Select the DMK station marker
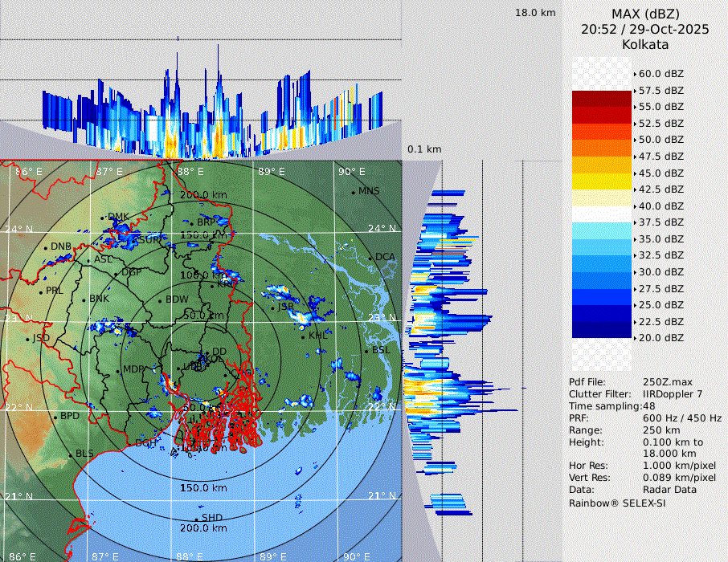The width and height of the screenshot is (728, 562). pos(102,218)
